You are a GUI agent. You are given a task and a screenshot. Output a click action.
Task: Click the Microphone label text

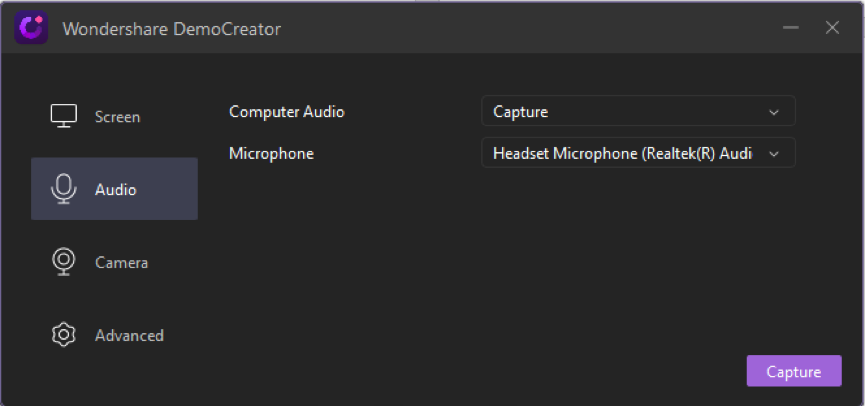tap(271, 153)
